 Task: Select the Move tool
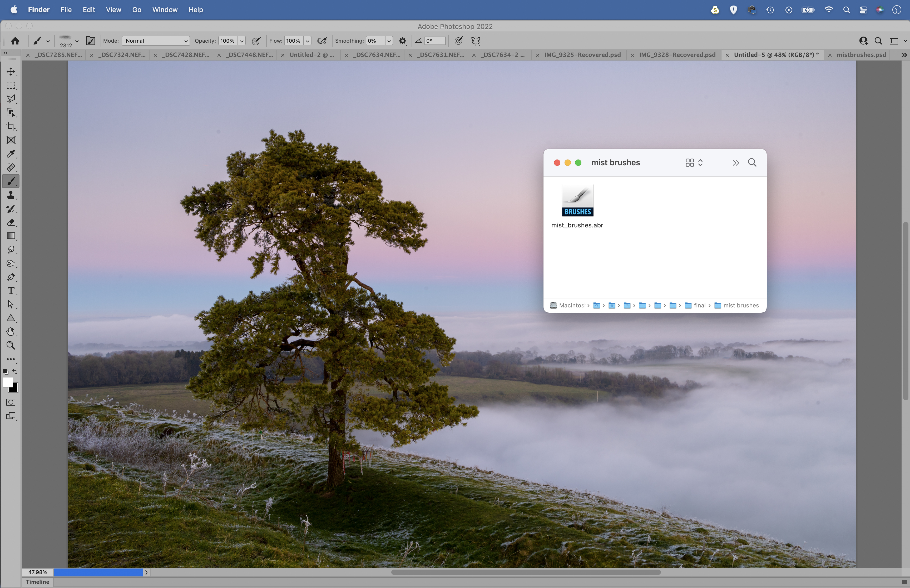tap(11, 72)
